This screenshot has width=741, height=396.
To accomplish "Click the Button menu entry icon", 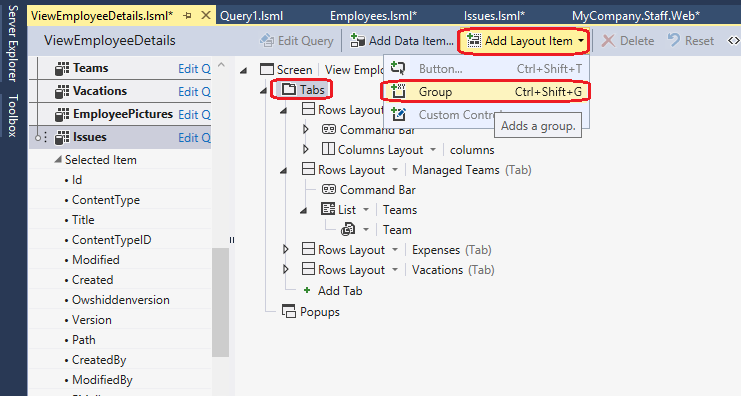I will click(398, 69).
